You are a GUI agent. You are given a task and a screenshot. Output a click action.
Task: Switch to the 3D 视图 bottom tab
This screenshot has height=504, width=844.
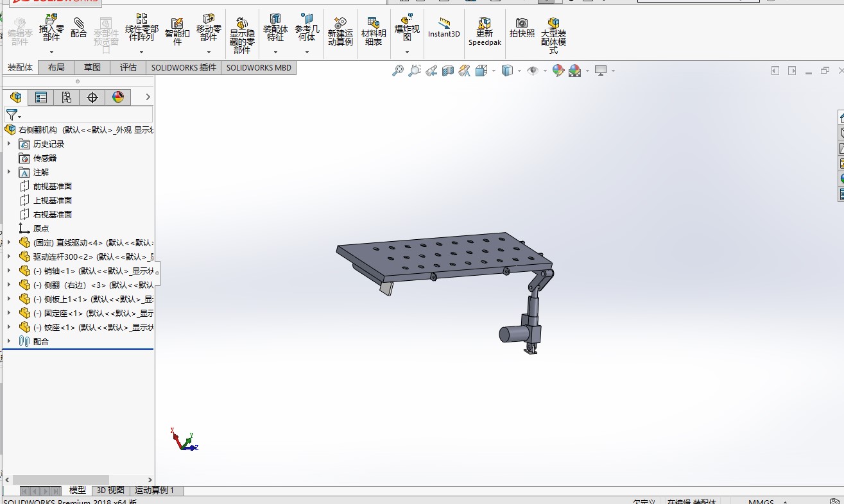tap(110, 490)
